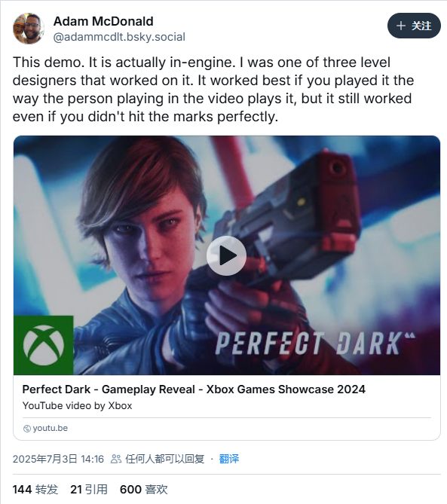View the 144 转发 reposts list
447x504 pixels.
35,490
